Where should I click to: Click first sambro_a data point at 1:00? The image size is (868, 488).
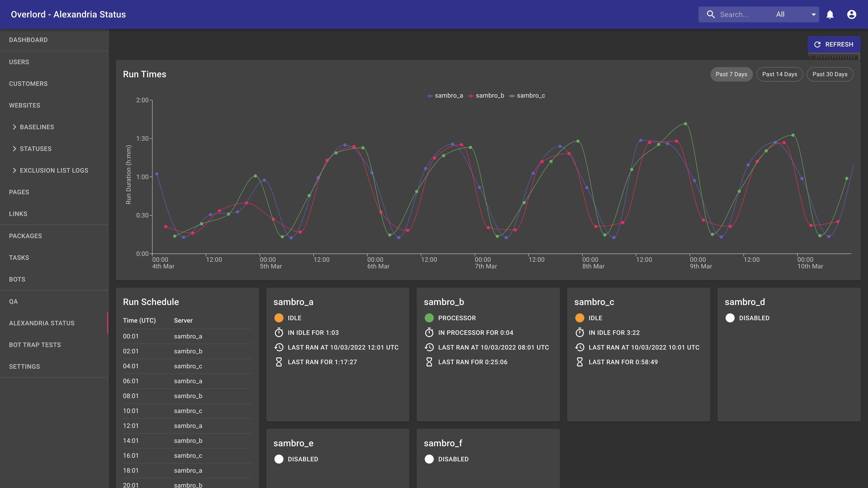pos(157,174)
